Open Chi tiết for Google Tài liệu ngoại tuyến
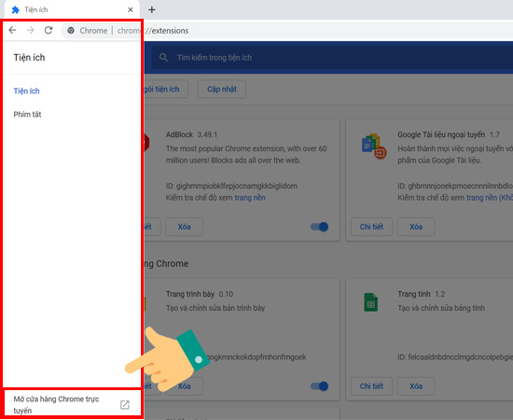The image size is (513, 420). pos(371,227)
